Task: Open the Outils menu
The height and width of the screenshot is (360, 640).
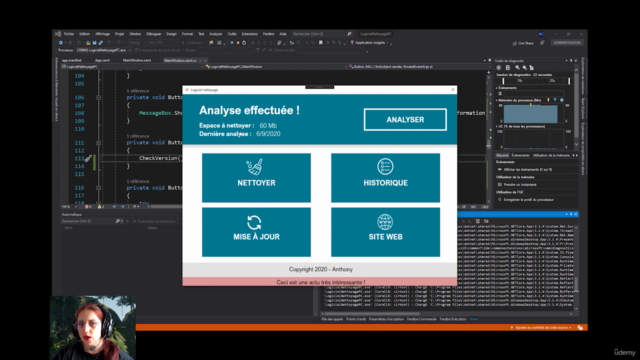Action: click(x=232, y=34)
